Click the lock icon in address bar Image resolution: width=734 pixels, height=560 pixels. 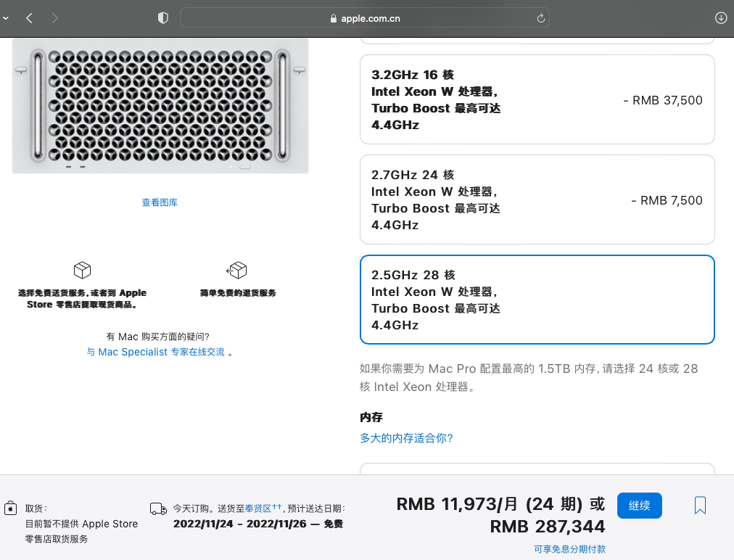(x=334, y=18)
